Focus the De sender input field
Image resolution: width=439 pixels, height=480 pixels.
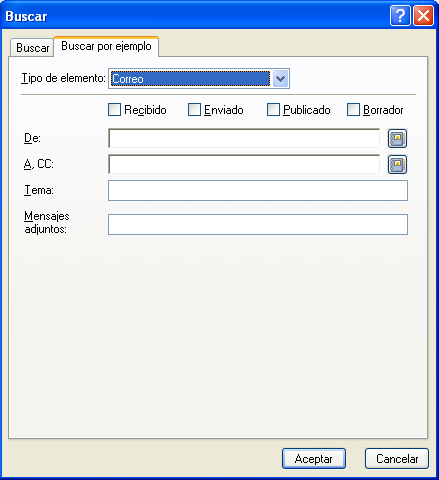(244, 138)
